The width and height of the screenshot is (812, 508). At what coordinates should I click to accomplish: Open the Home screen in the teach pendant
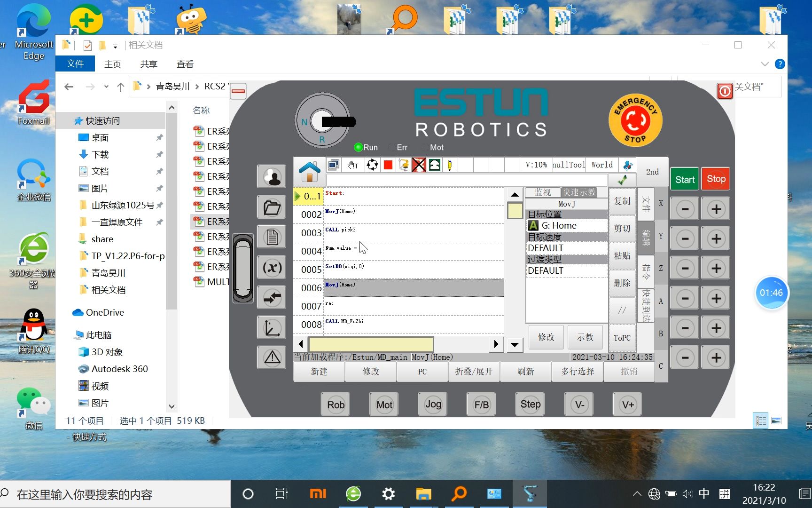309,172
